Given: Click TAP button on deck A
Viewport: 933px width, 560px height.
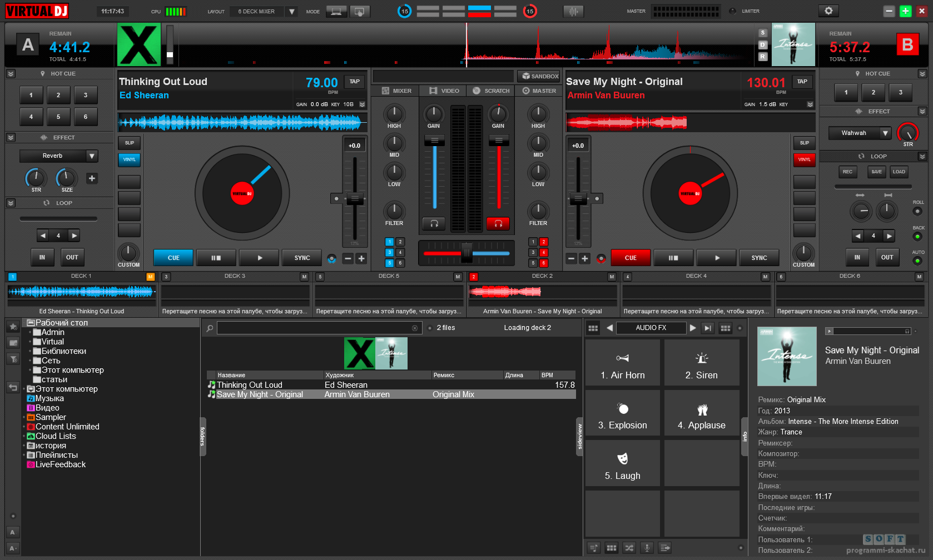Looking at the screenshot, I should [354, 82].
